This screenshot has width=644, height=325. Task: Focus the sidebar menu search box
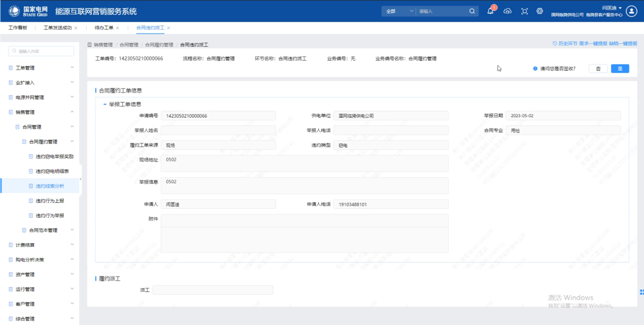click(x=41, y=51)
